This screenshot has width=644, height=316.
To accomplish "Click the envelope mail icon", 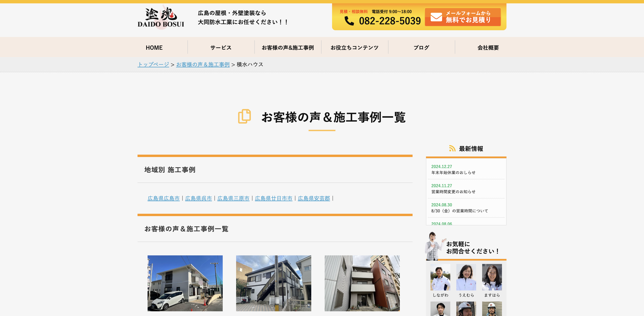I will 436,17.
